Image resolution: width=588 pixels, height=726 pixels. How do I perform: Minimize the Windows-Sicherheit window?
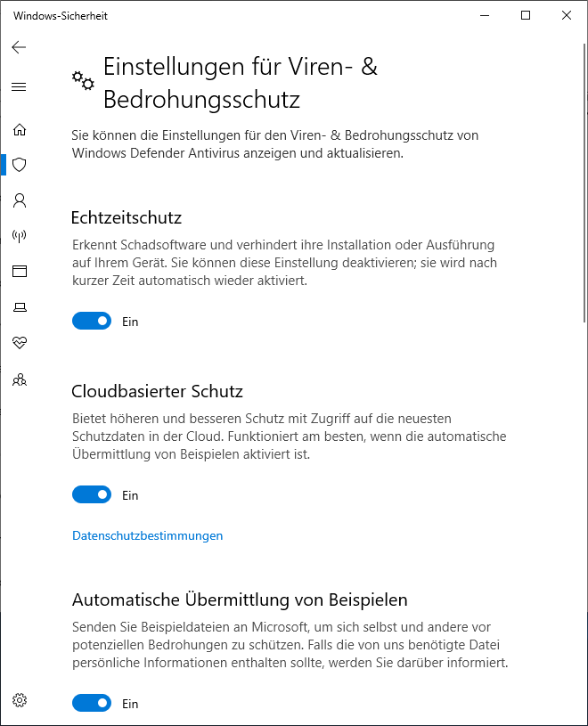[x=485, y=15]
